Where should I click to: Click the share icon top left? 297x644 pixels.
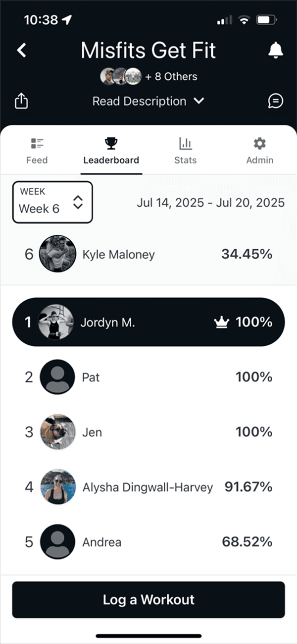(x=21, y=101)
